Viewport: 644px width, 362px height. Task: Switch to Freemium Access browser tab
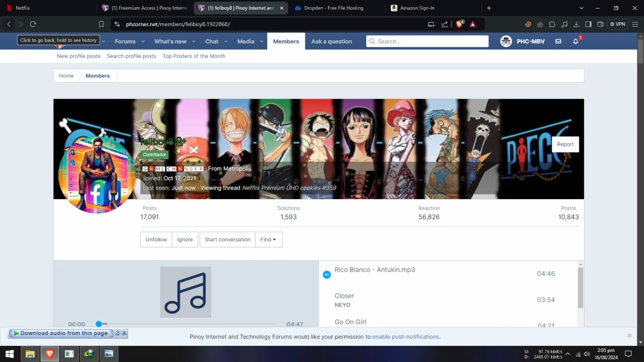(x=145, y=8)
